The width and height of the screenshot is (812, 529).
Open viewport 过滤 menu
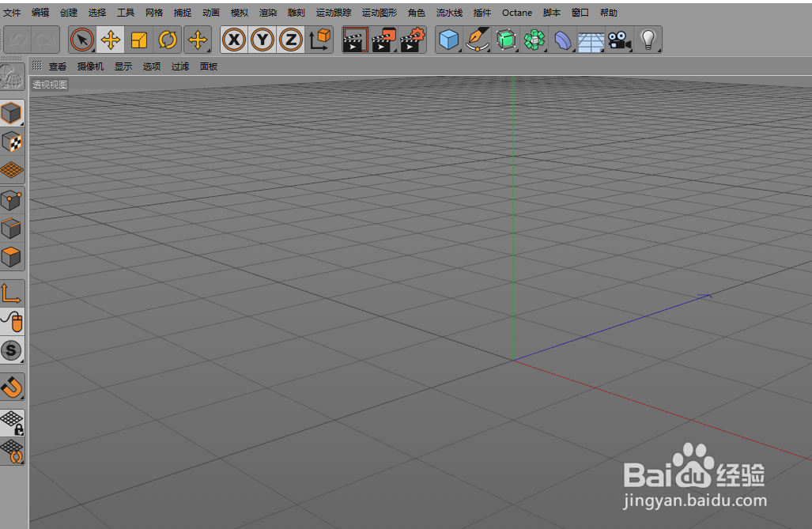pos(180,66)
